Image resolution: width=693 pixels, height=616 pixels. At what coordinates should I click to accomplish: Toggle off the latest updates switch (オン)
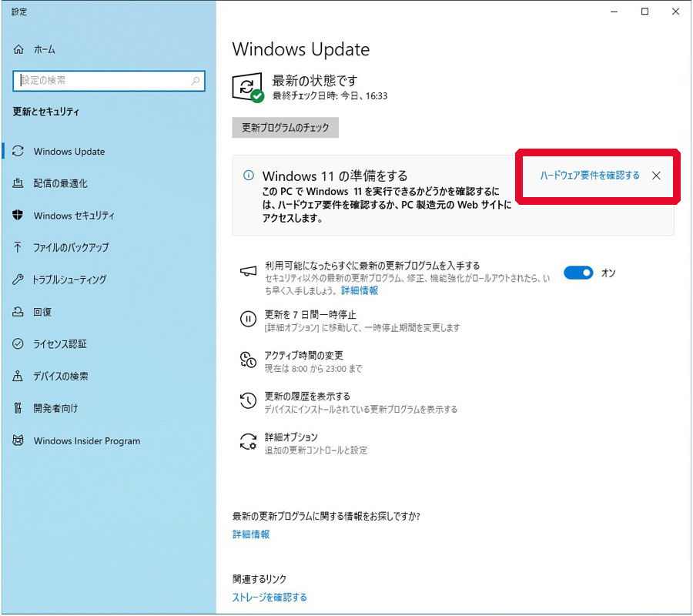point(578,273)
